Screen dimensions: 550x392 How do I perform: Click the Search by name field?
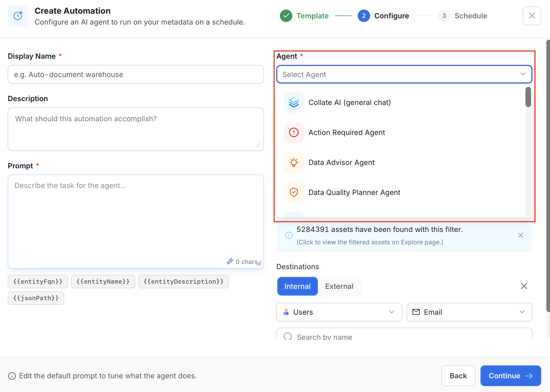click(404, 334)
